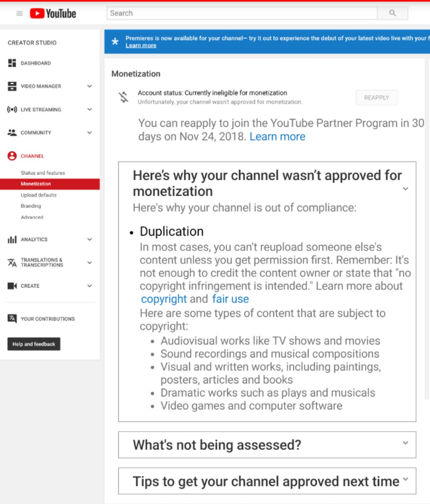
Task: Open Status and features page
Action: tap(43, 173)
